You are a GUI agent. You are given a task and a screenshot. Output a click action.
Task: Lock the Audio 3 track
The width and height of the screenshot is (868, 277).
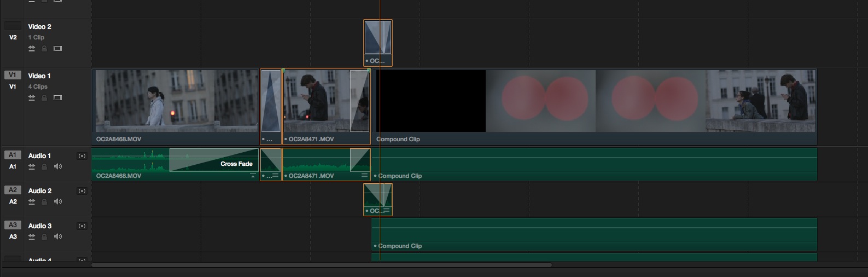click(44, 236)
